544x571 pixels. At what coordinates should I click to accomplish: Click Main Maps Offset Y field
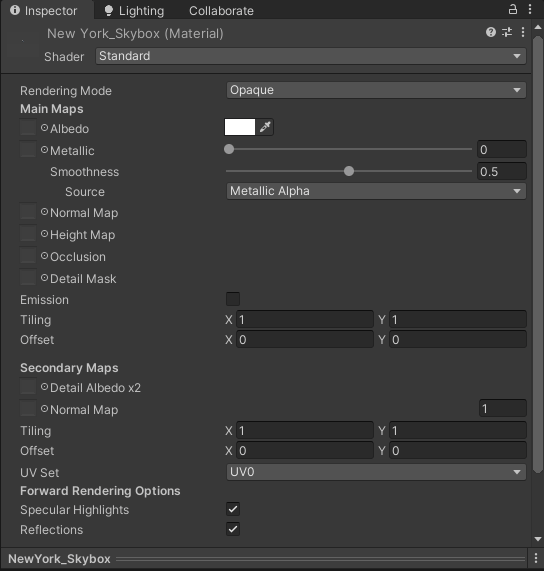tap(458, 339)
